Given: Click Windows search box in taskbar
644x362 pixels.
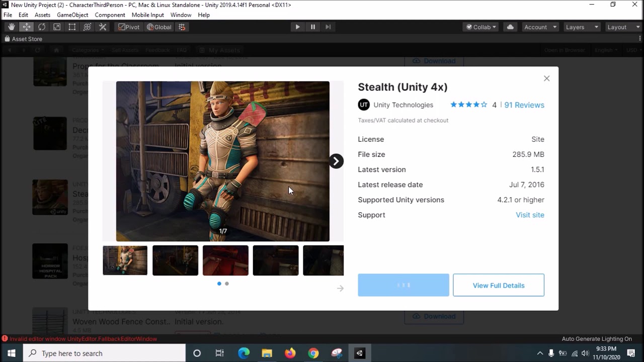Looking at the screenshot, I should pyautogui.click(x=104, y=353).
